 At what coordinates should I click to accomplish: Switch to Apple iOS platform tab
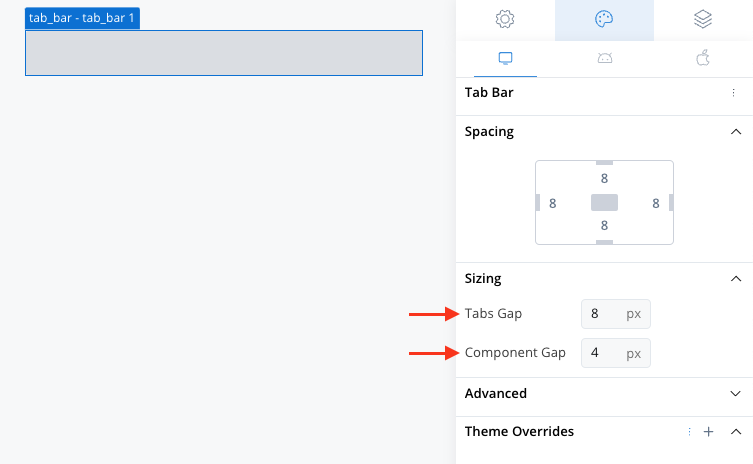[x=703, y=58]
